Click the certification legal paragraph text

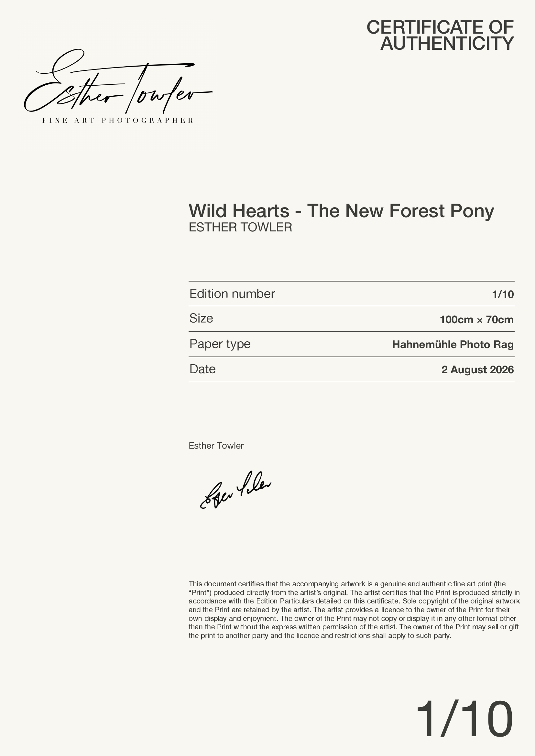pyautogui.click(x=354, y=610)
